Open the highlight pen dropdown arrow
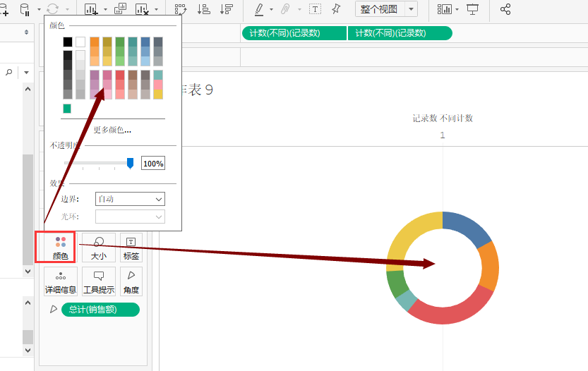588x371 pixels. tap(271, 9)
